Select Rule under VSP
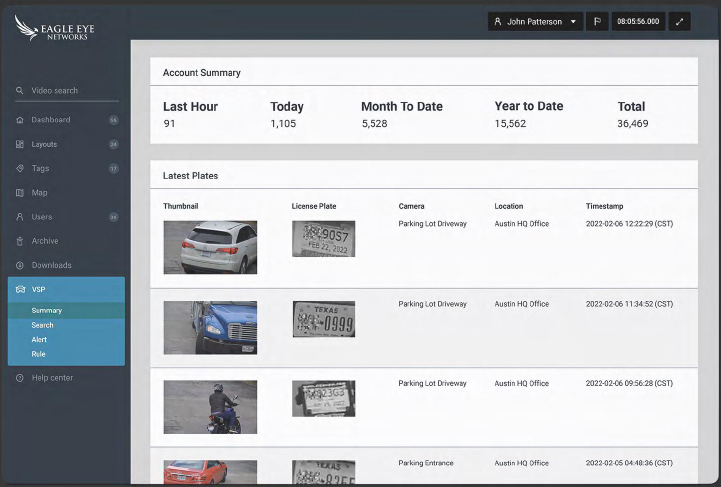The width and height of the screenshot is (721, 487). (38, 354)
